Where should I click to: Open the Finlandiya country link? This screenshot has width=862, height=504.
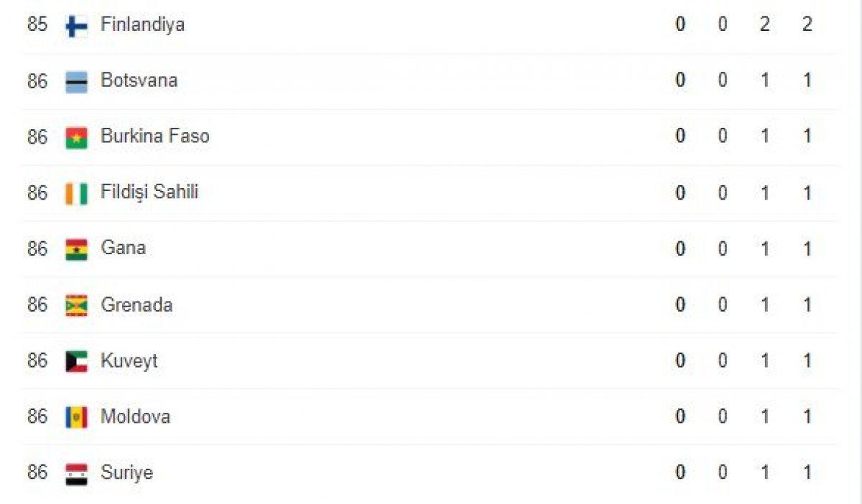142,24
